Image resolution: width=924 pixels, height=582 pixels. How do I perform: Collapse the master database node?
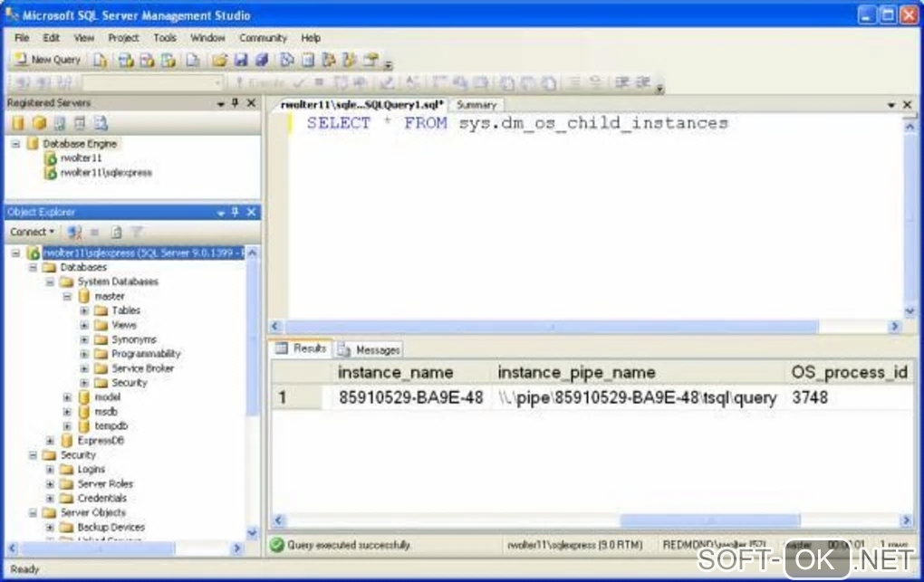tap(67, 296)
